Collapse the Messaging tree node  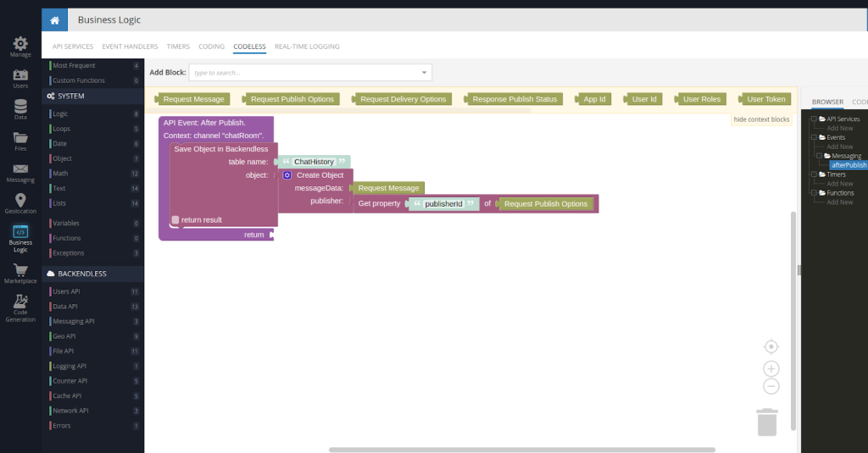(x=819, y=156)
